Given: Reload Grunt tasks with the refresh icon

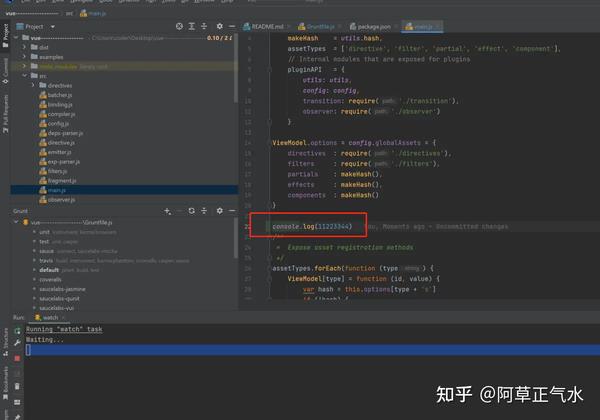Looking at the screenshot, I should [192, 211].
